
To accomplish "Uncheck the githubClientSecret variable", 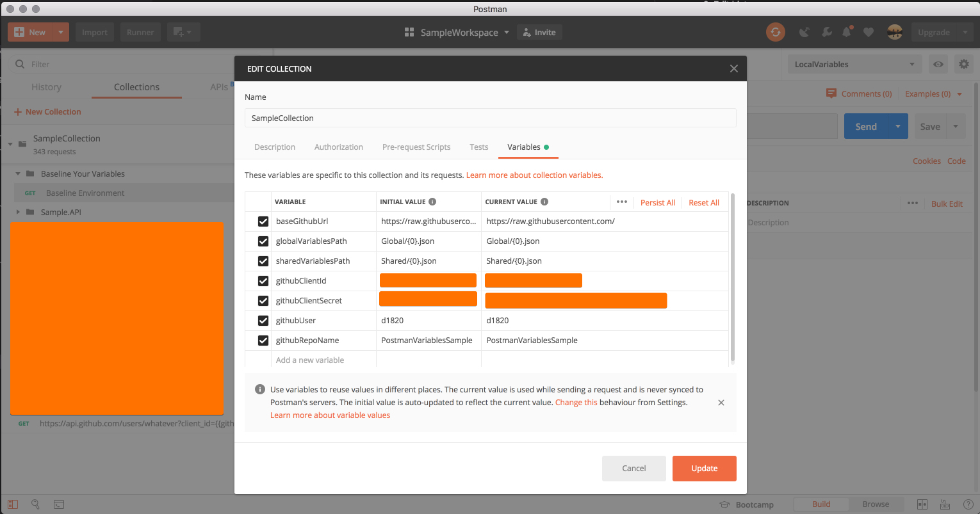I will [263, 301].
